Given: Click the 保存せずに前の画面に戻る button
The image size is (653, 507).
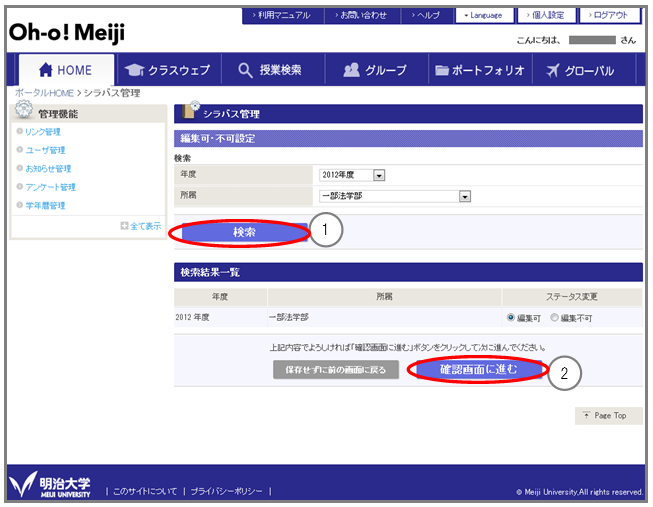Looking at the screenshot, I should pyautogui.click(x=336, y=370).
